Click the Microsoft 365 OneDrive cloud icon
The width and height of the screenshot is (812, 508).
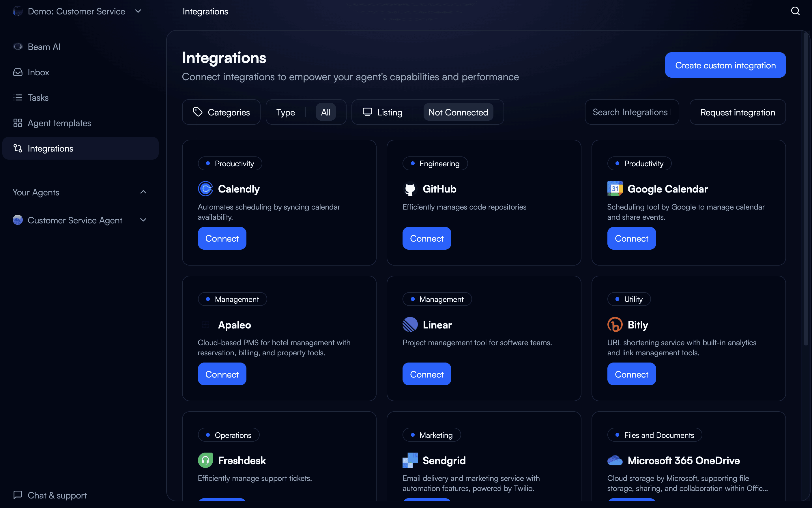pyautogui.click(x=615, y=460)
